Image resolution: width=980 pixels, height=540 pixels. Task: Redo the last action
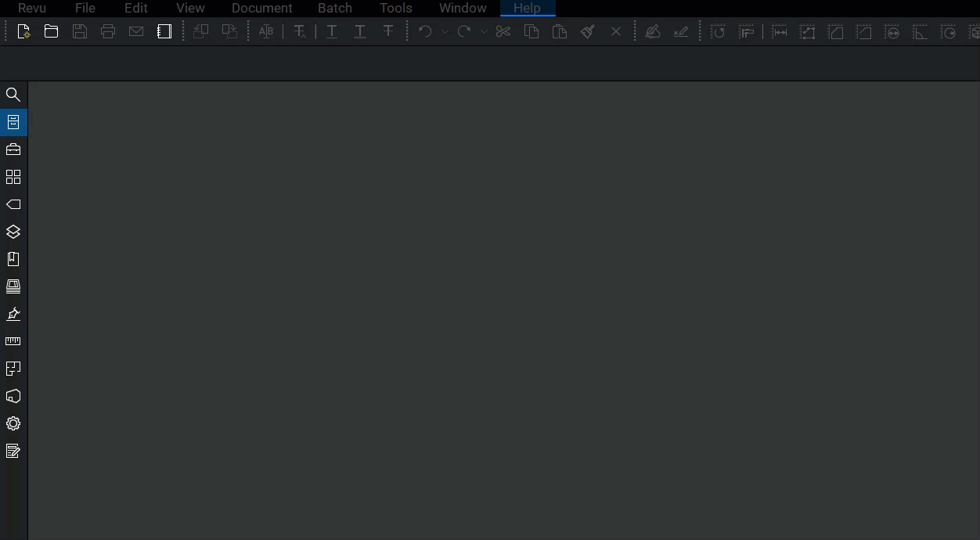coord(464,32)
